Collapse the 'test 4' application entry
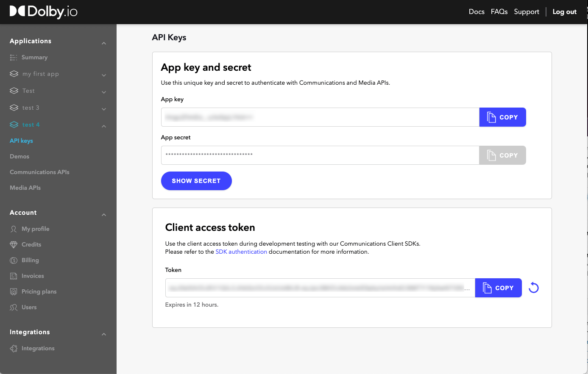This screenshot has width=588, height=374. tap(104, 125)
